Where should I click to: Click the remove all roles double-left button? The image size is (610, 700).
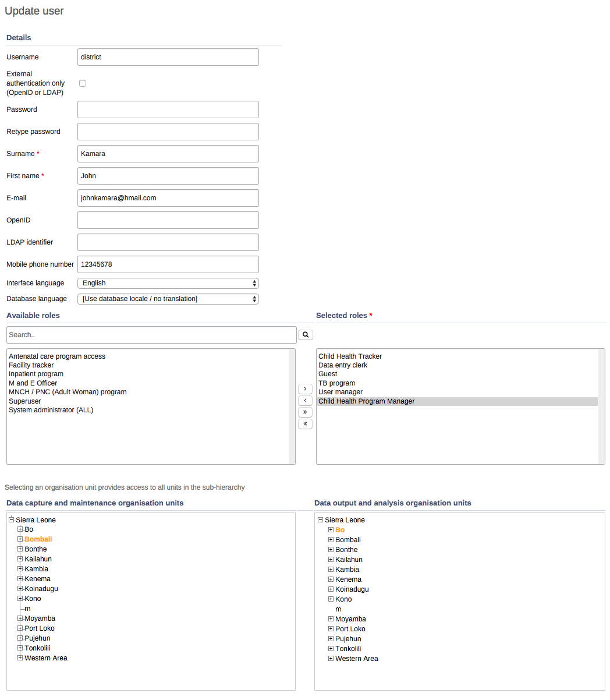(x=305, y=424)
